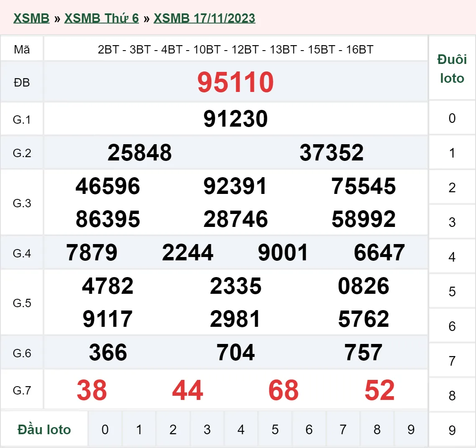476x448 pixels.
Task: Click Đuôi loto digit 8
Action: [452, 393]
